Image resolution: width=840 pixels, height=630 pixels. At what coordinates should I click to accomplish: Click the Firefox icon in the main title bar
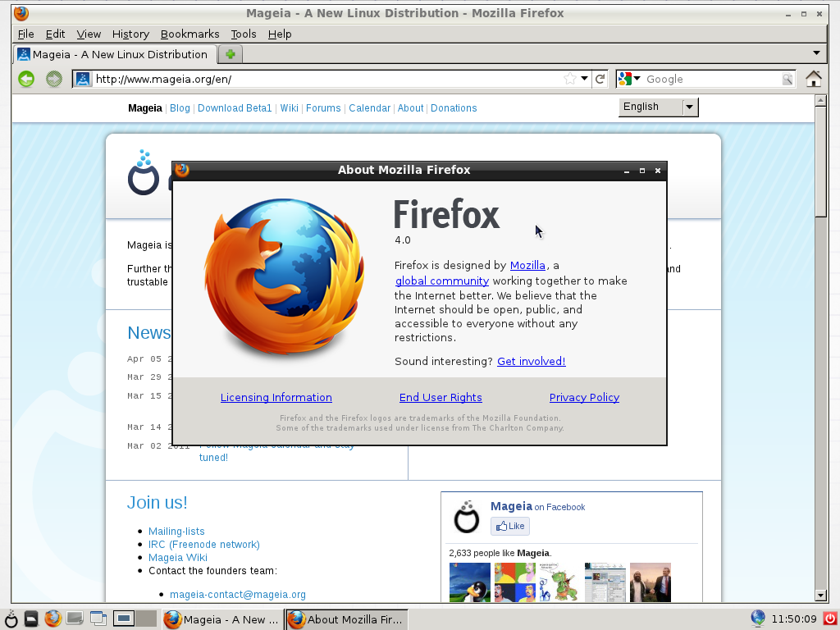pyautogui.click(x=21, y=13)
